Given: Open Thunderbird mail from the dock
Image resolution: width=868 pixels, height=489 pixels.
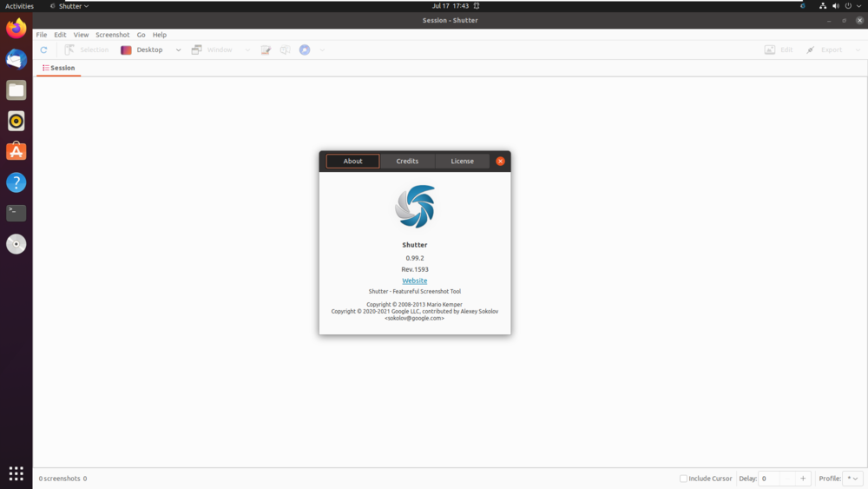Looking at the screenshot, I should tap(16, 59).
